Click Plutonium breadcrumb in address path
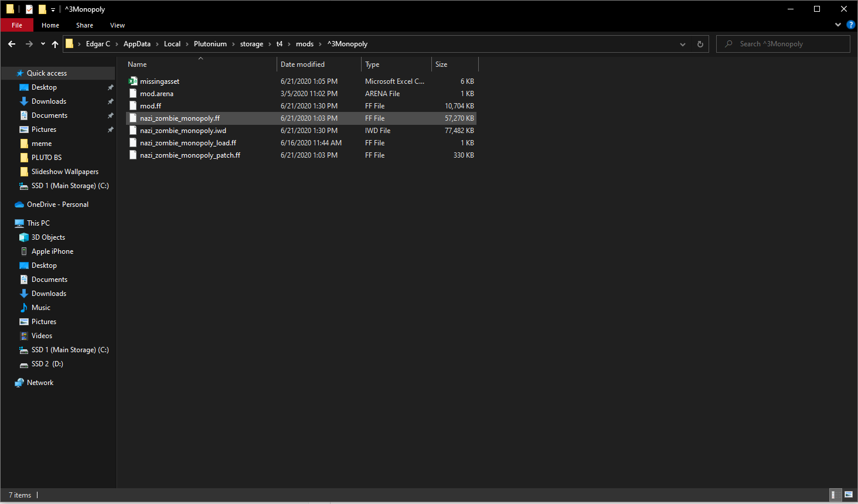858x504 pixels. 210,44
